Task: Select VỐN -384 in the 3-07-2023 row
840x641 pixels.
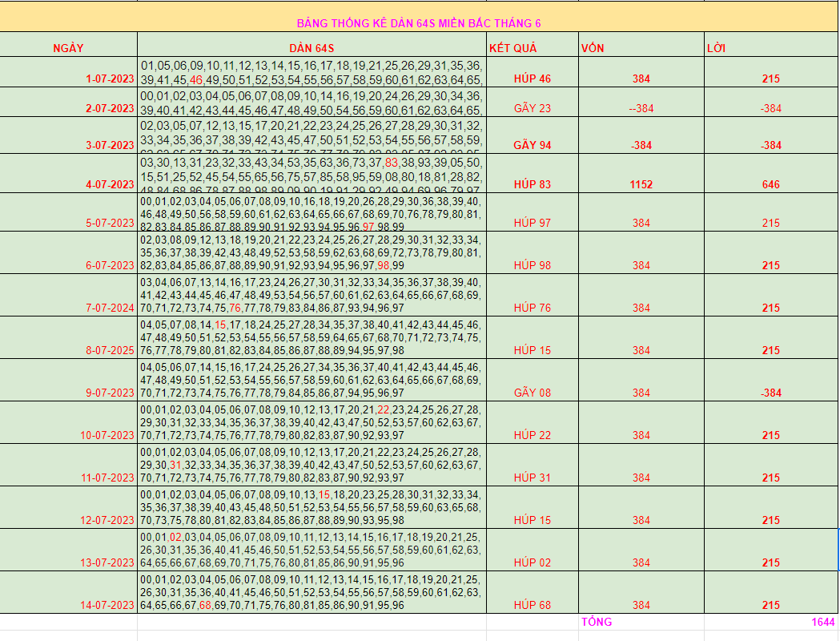Action: click(x=641, y=135)
